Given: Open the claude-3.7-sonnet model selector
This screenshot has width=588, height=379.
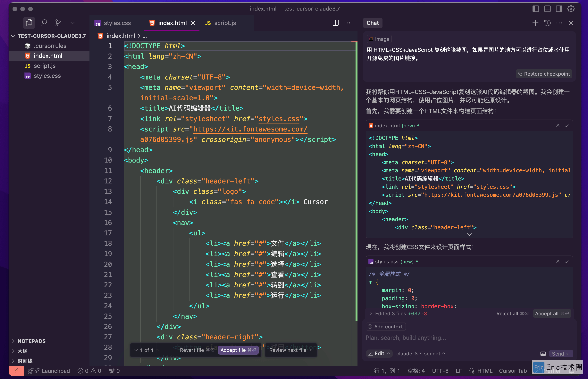Looking at the screenshot, I should (x=421, y=354).
